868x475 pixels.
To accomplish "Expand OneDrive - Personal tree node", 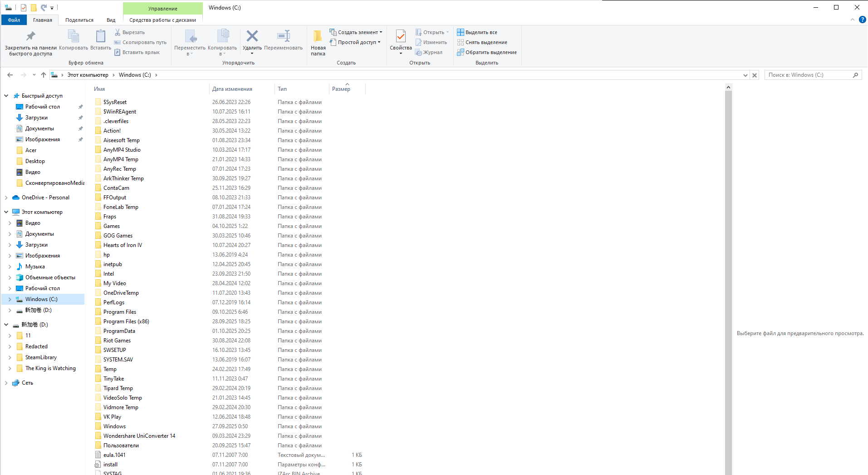I will pos(6,198).
